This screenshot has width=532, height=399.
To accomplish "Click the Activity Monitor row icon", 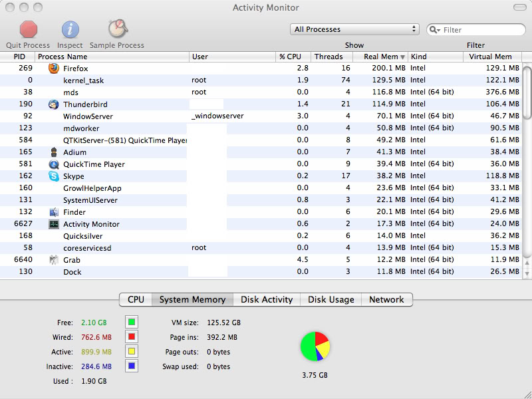I will (54, 224).
